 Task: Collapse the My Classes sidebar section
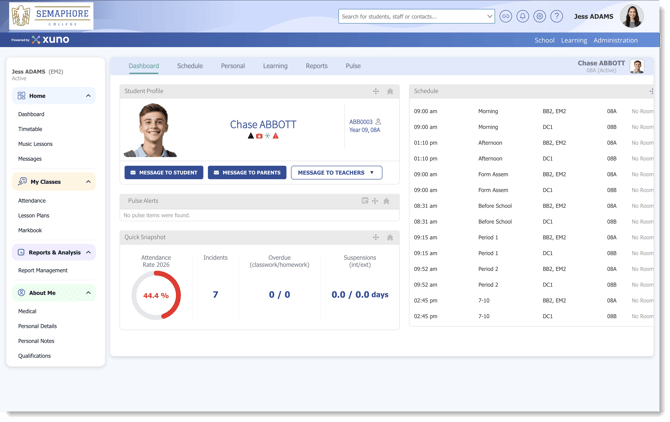[88, 182]
